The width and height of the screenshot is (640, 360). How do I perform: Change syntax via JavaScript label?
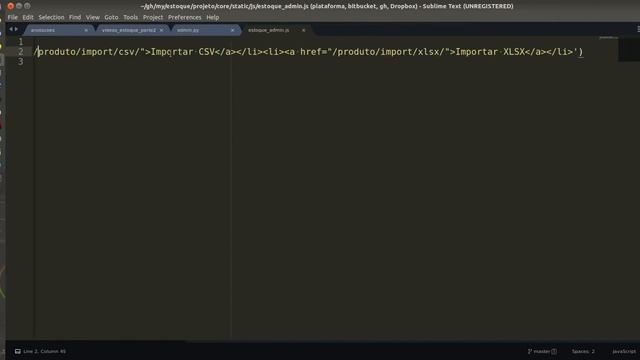(624, 351)
